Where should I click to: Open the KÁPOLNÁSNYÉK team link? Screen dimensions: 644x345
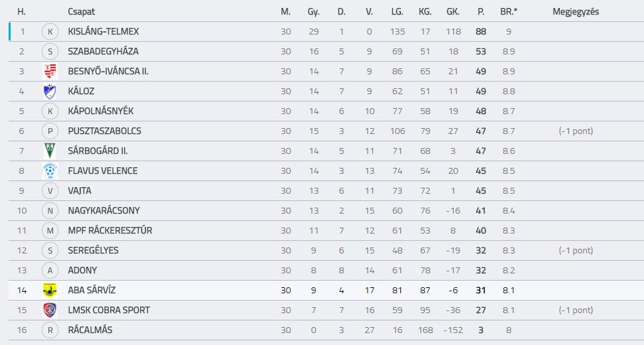pos(101,111)
